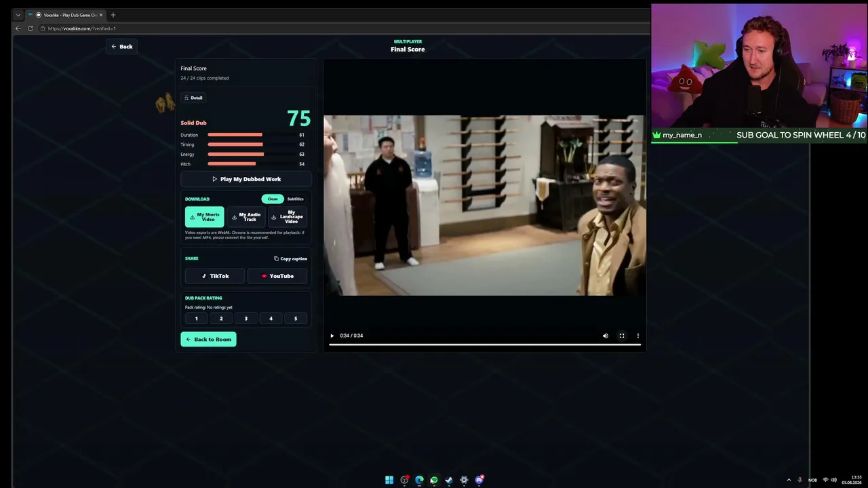Screen dimensions: 868x488
Task: Open the Wi-Fi network tray icon
Action: (x=825, y=480)
